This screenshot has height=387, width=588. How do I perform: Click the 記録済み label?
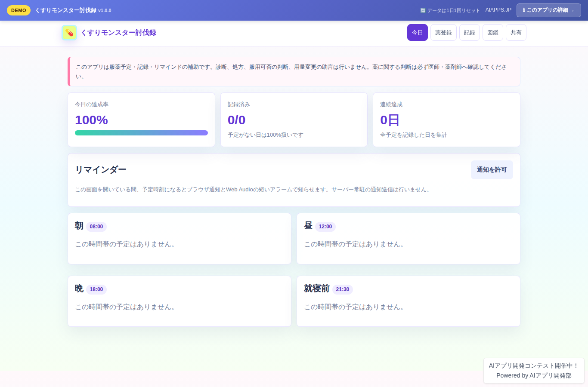(x=239, y=104)
